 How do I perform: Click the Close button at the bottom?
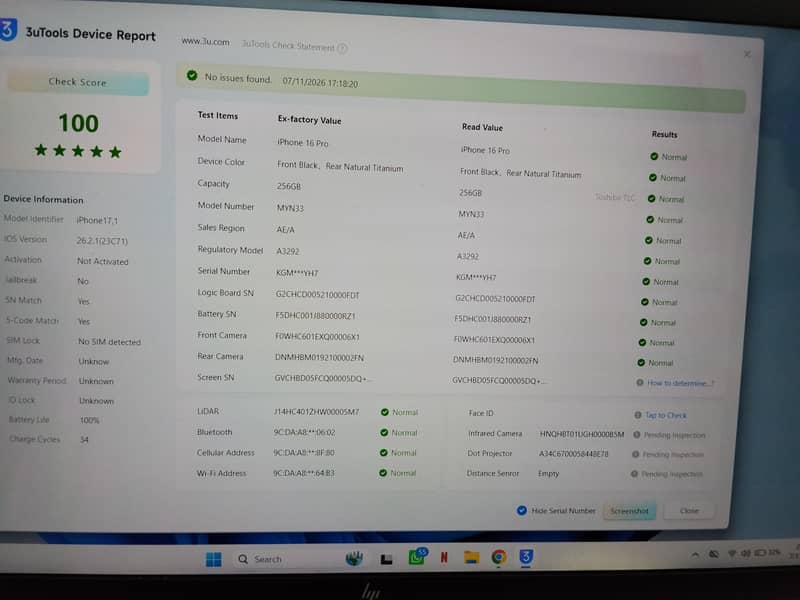click(x=689, y=511)
